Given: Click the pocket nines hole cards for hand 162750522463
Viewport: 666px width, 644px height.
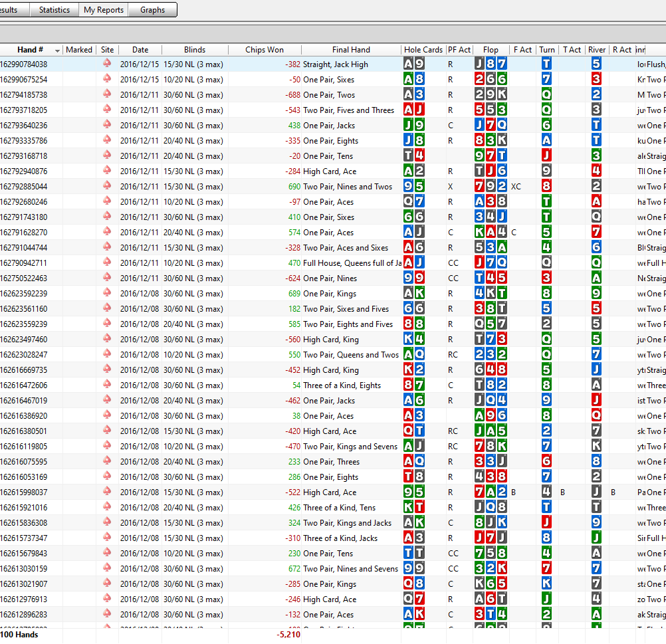Looking at the screenshot, I should click(413, 278).
